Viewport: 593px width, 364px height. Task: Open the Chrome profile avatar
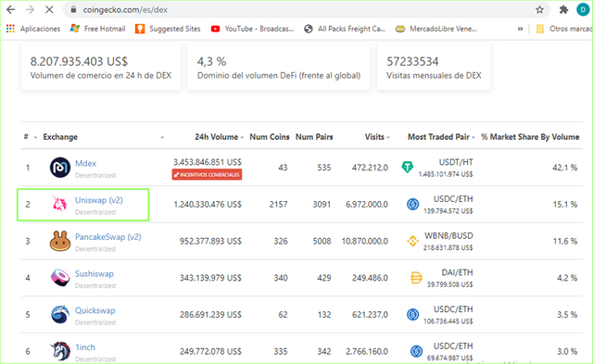[583, 10]
